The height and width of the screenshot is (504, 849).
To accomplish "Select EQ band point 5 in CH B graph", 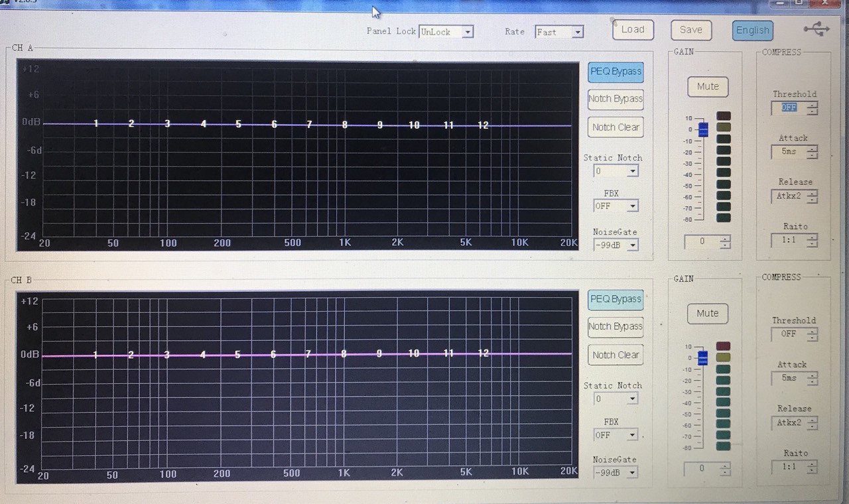I will tap(237, 355).
